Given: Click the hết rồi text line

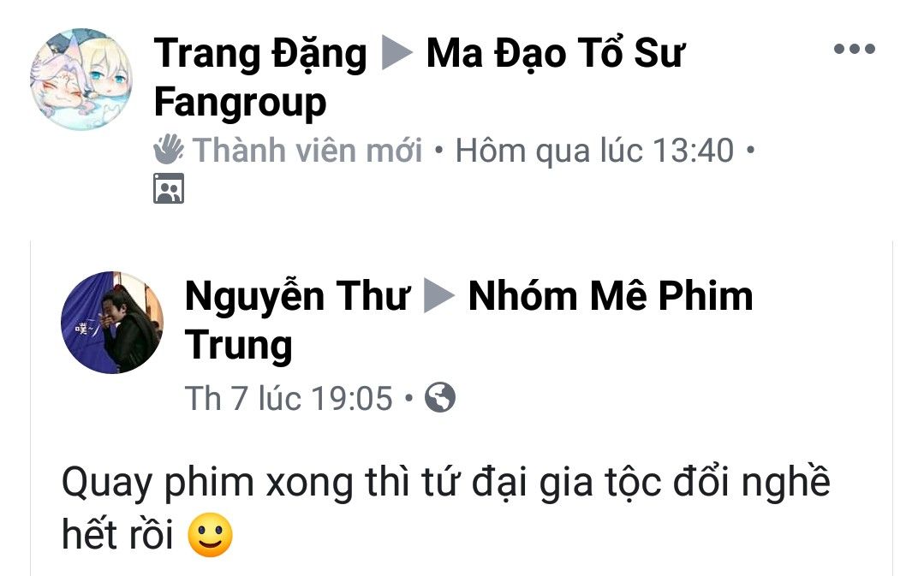Looking at the screenshot, I should pos(117,536).
